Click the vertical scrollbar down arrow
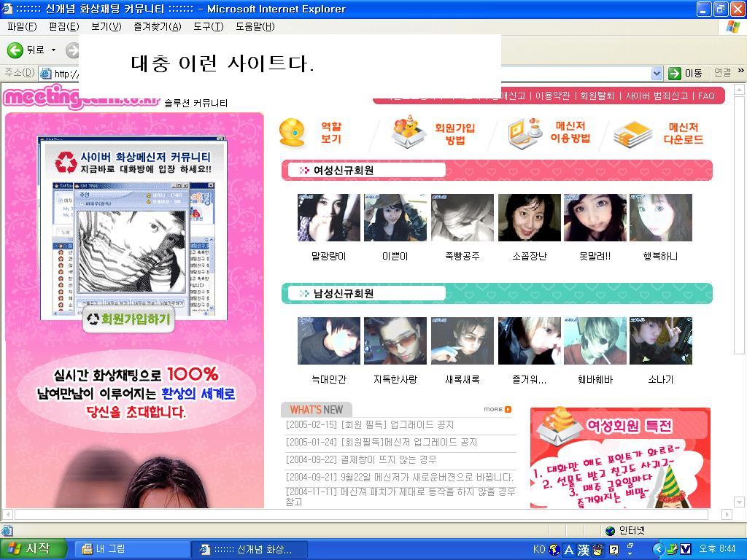 tap(739, 502)
